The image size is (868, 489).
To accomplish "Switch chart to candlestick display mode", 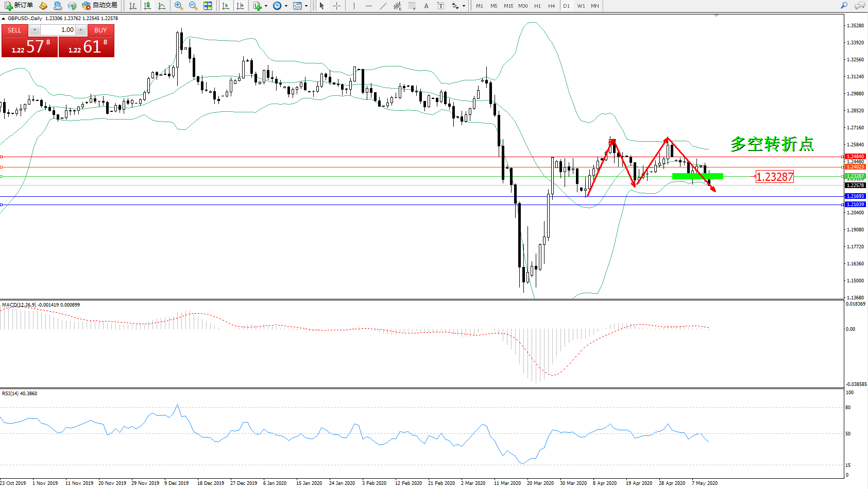I will click(x=147, y=6).
